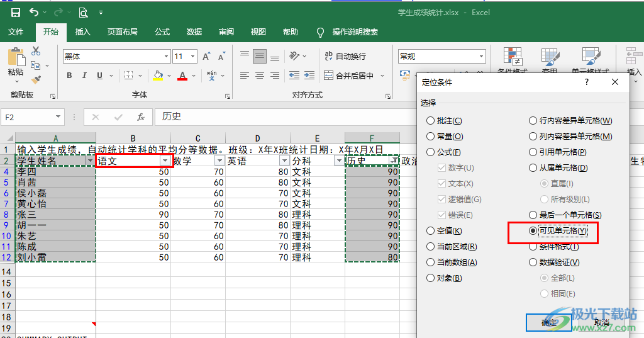Click the increase indent icon
The height and width of the screenshot is (338, 644).
tap(309, 76)
